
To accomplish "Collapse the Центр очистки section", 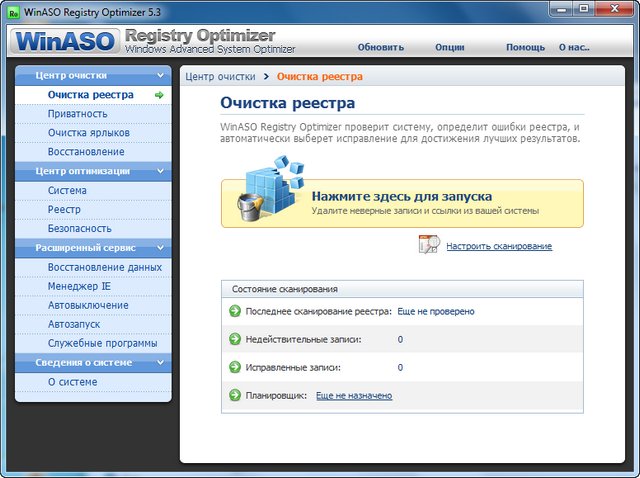I will click(160, 75).
